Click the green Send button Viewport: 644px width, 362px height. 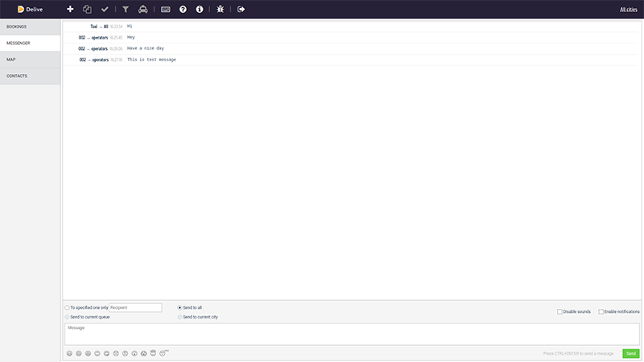coord(631,353)
